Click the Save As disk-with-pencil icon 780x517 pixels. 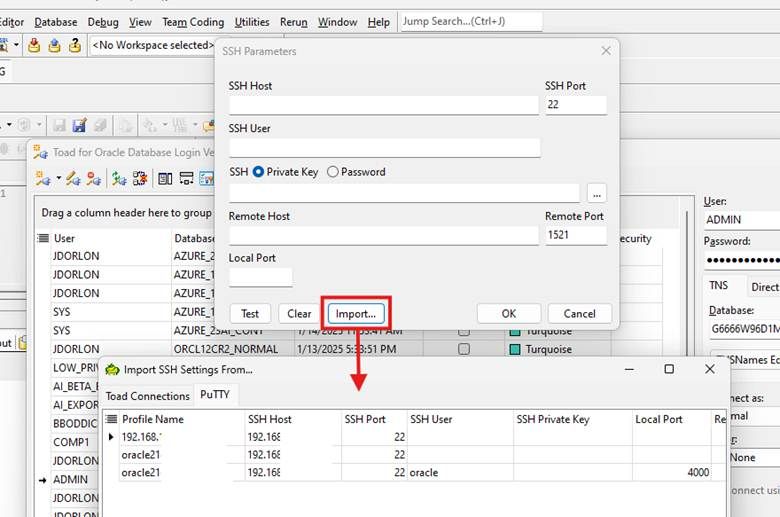(79, 125)
